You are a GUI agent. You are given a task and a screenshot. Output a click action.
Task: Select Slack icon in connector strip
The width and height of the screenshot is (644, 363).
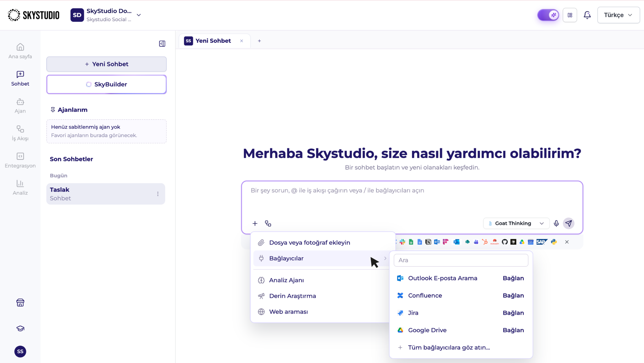coord(402,242)
